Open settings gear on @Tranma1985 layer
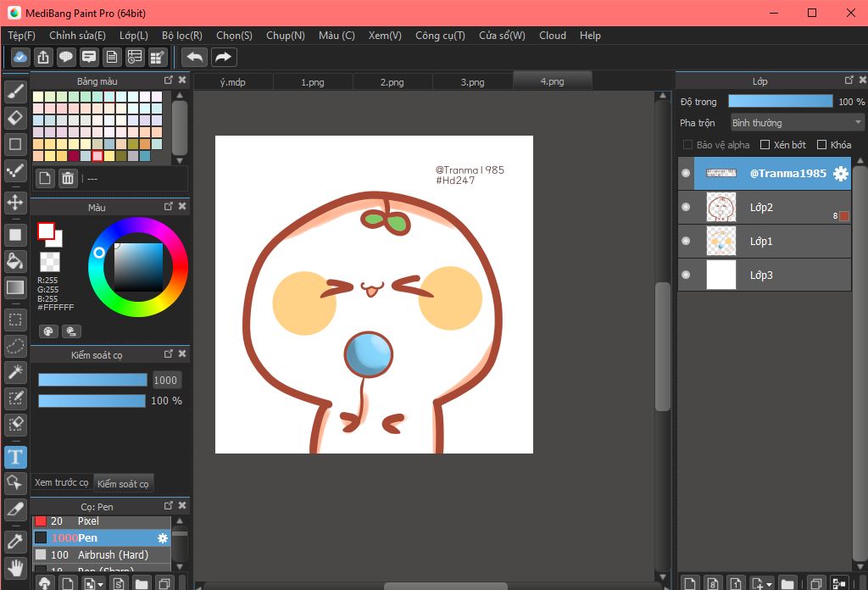 [x=840, y=174]
